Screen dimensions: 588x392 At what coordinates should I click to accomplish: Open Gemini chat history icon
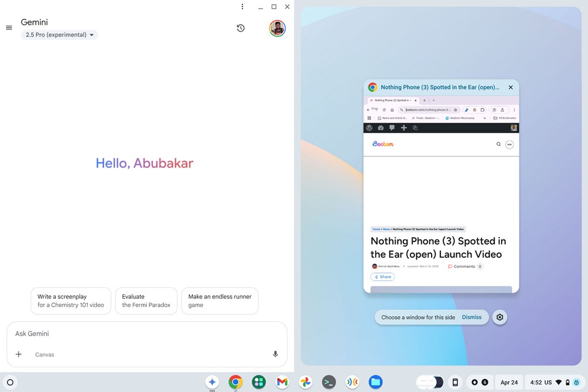[240, 28]
